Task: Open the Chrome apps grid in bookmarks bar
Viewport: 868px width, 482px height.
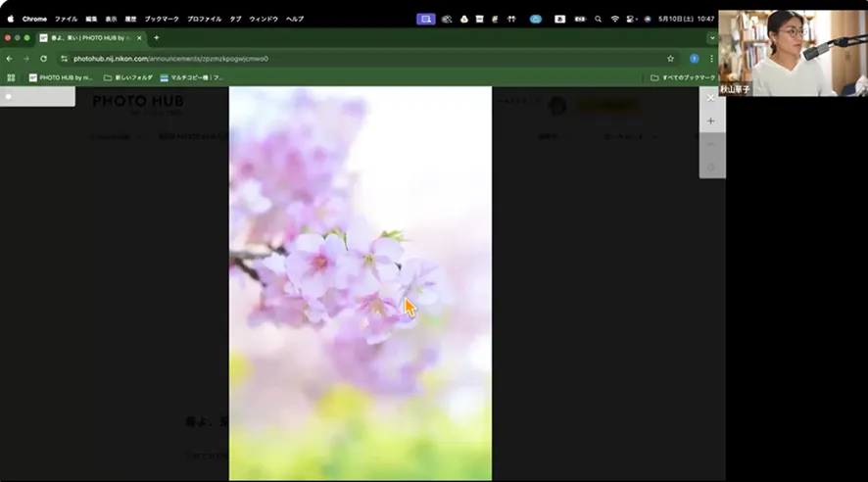Action: point(11,77)
